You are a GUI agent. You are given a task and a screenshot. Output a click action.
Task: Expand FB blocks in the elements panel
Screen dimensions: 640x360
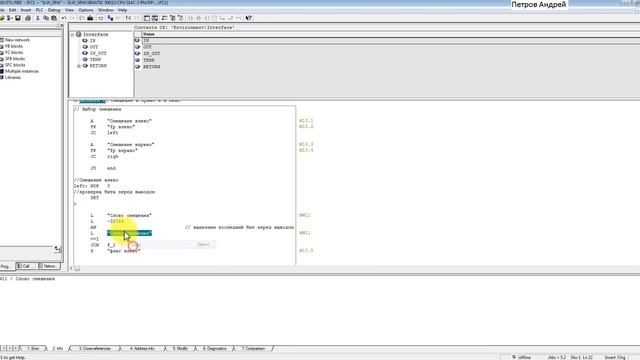pyautogui.click(x=14, y=46)
